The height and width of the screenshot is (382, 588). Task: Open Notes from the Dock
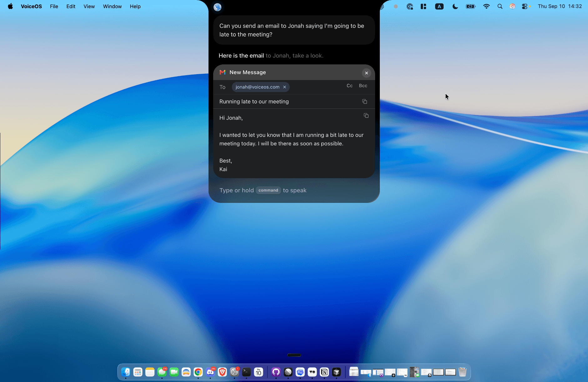tap(150, 372)
